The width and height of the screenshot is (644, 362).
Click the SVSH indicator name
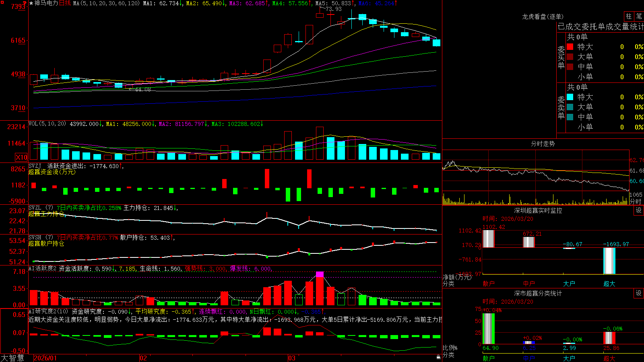pyautogui.click(x=35, y=237)
